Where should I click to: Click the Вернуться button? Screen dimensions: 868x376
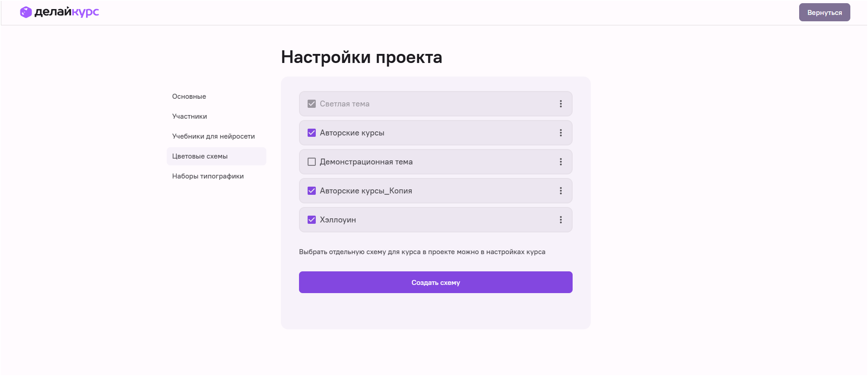click(825, 12)
